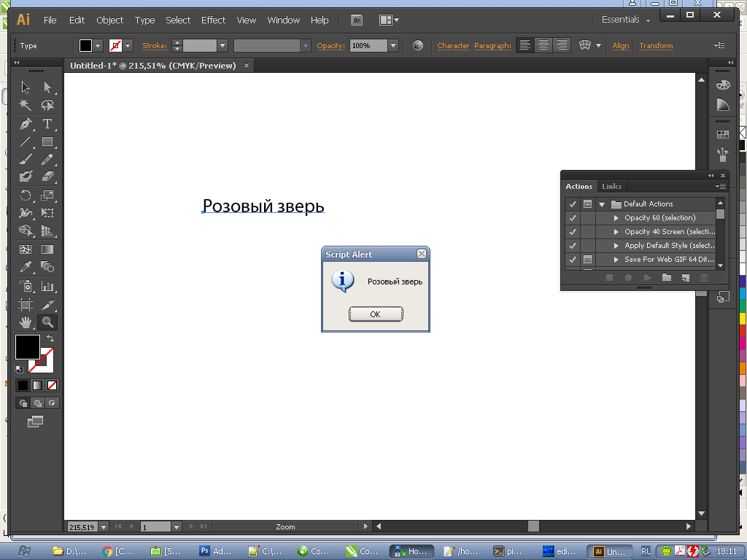Select the Type tool
Screen dimensions: 747x560
click(47, 124)
